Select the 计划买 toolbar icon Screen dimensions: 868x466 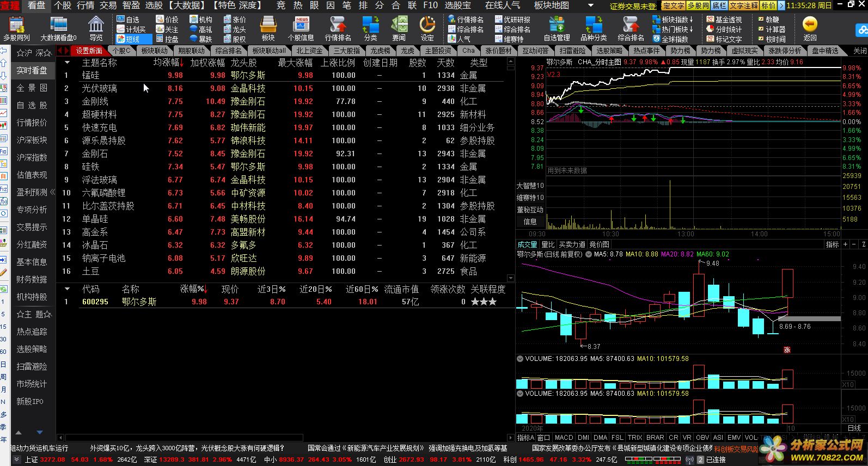point(131,29)
